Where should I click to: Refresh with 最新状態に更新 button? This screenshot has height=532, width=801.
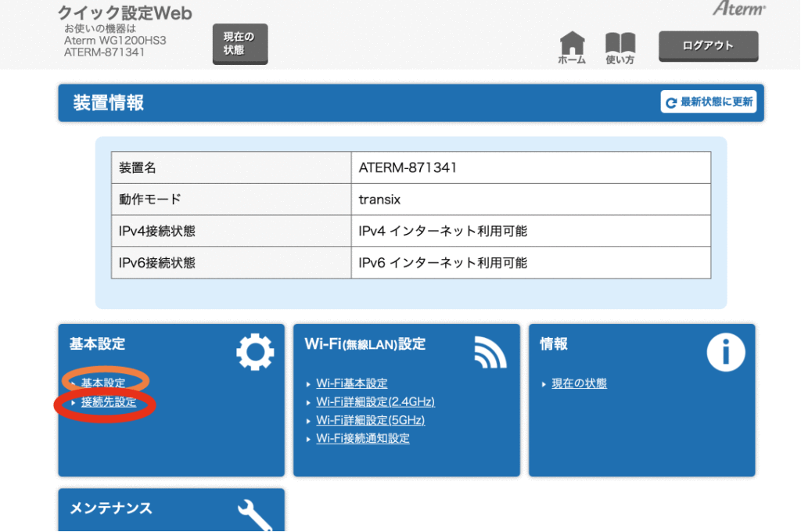[709, 102]
